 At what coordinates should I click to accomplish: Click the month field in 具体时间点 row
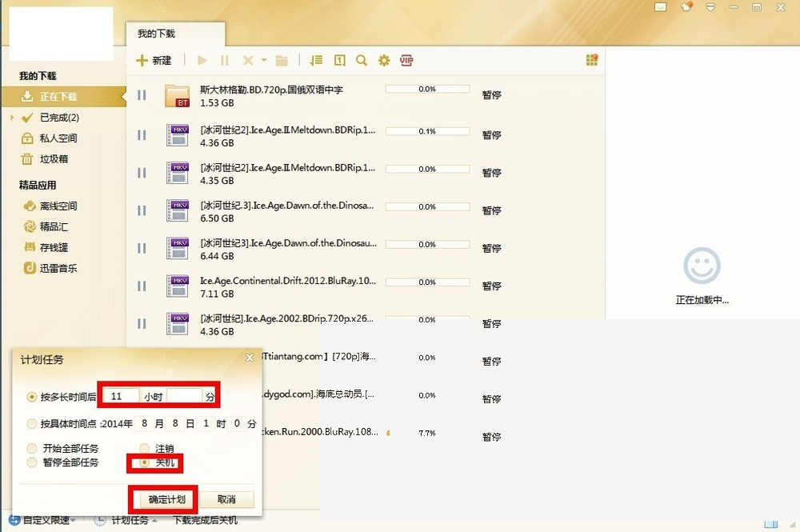144,423
